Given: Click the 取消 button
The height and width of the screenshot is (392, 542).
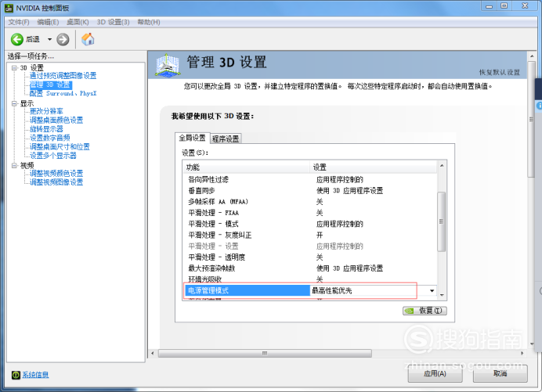Looking at the screenshot, I should pyautogui.click(x=500, y=373).
